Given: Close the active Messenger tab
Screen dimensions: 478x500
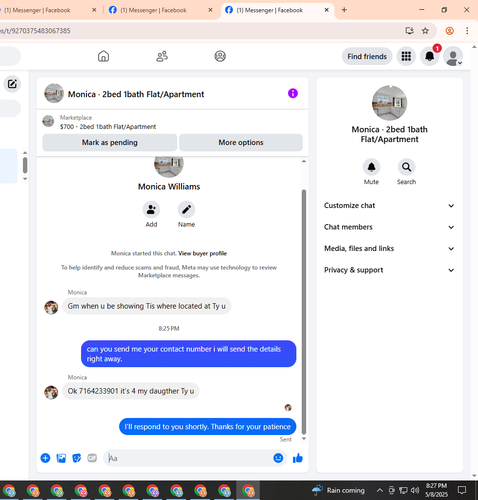Looking at the screenshot, I should (x=327, y=10).
